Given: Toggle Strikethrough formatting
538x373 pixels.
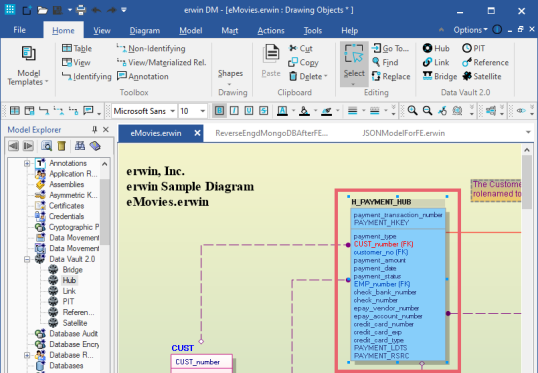Looking at the screenshot, I should (x=264, y=110).
